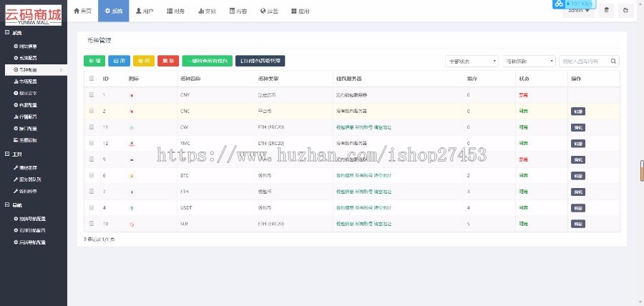Click the edit button in the CNC row

point(578,111)
